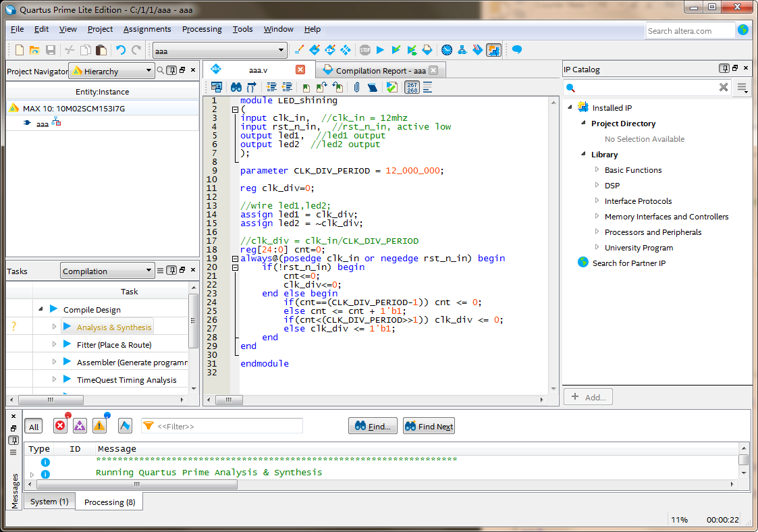Toggle critical warning messages filter
758x532 pixels.
point(80,425)
